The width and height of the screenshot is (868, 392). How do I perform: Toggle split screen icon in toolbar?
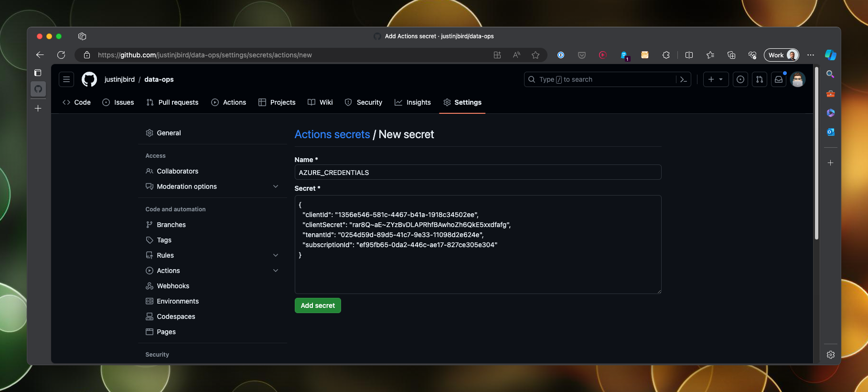tap(689, 55)
